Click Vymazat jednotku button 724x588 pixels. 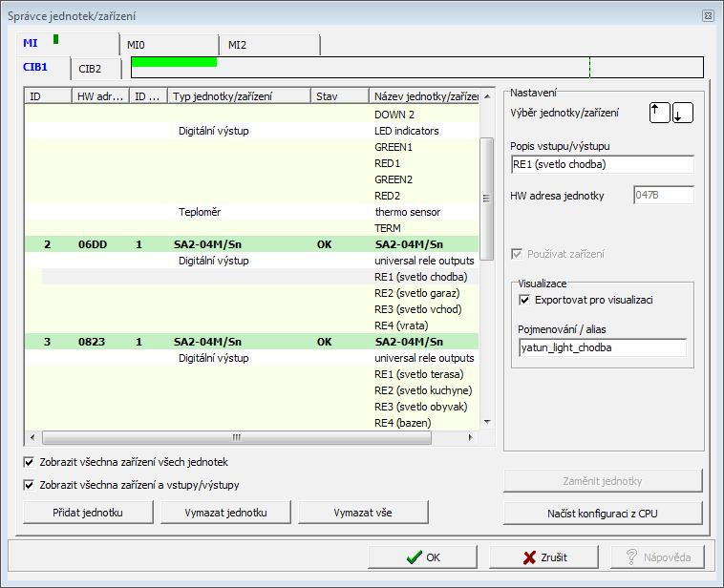click(x=225, y=513)
